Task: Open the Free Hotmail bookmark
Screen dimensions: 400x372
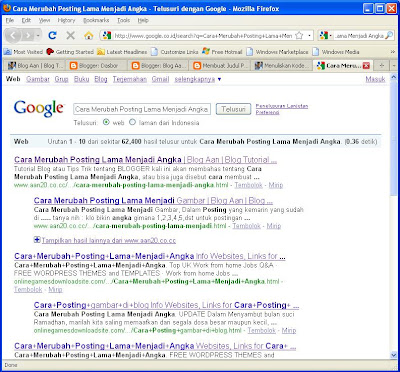Action: pos(223,52)
